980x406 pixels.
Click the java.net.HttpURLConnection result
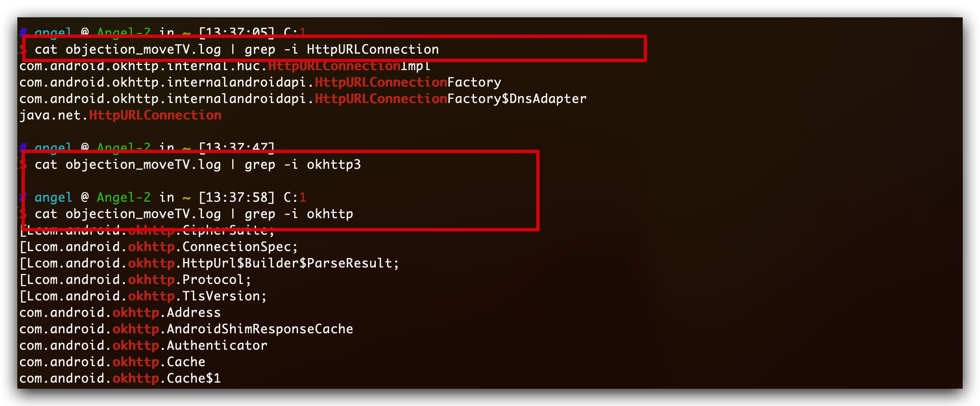pos(120,115)
